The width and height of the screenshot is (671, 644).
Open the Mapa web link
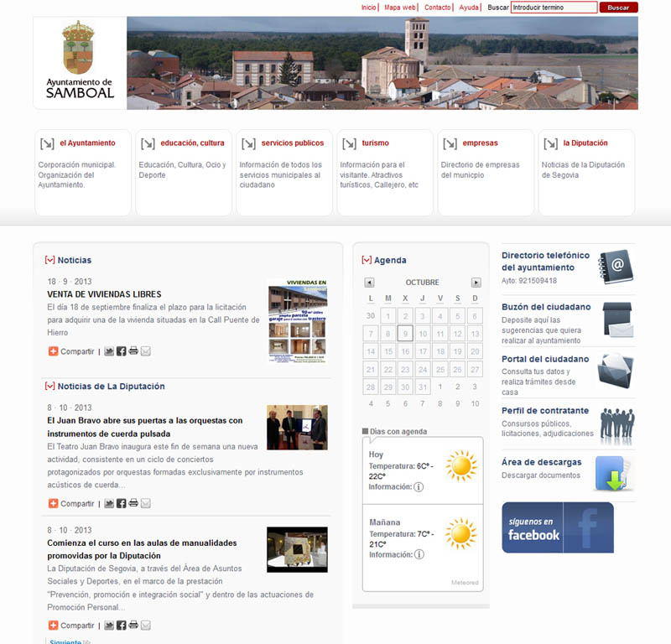coord(400,8)
